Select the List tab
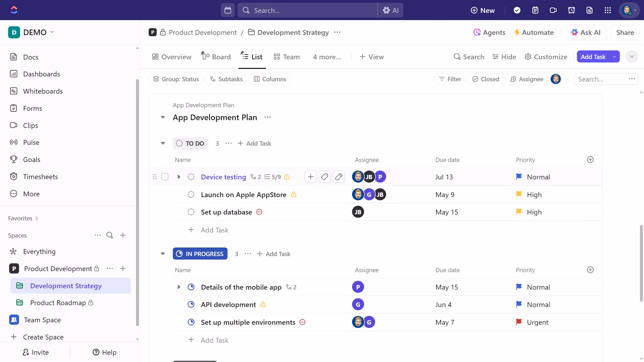 [252, 57]
